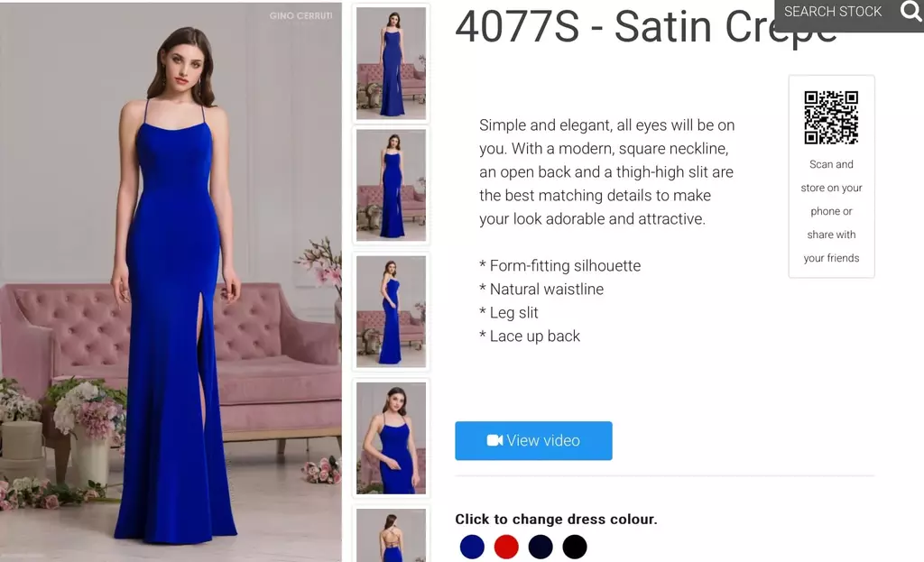This screenshot has height=562, width=924.
Task: Click the Gino Cerruti watermark
Action: [x=300, y=16]
